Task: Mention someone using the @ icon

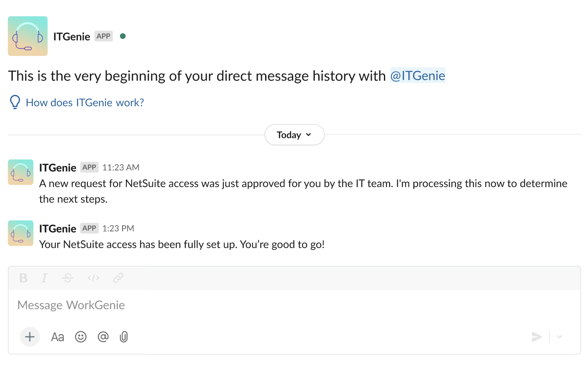Action: (x=103, y=337)
